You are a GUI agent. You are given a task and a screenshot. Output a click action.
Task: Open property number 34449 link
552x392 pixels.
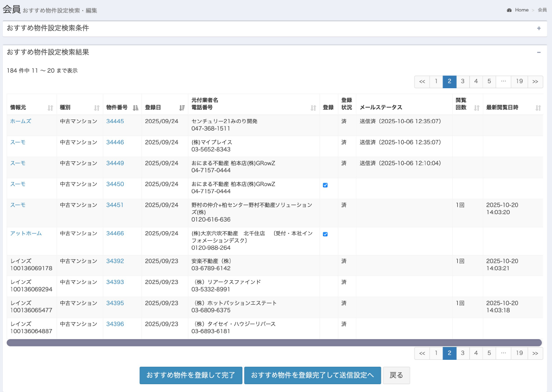(x=115, y=163)
